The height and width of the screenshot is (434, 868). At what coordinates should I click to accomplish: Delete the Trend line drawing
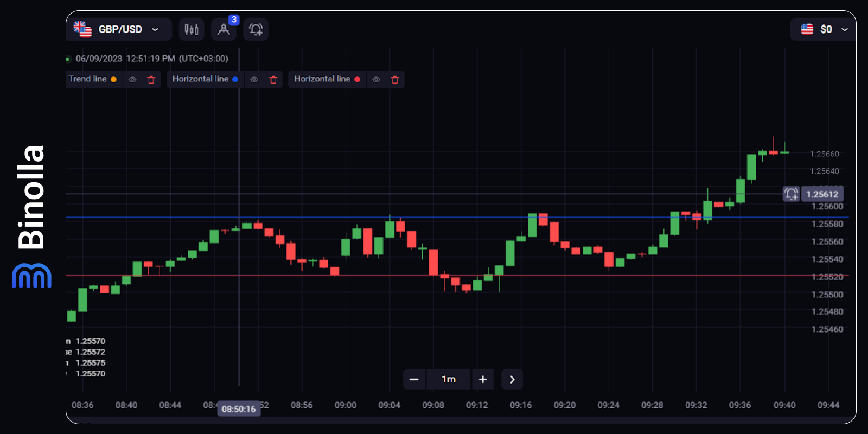[151, 80]
